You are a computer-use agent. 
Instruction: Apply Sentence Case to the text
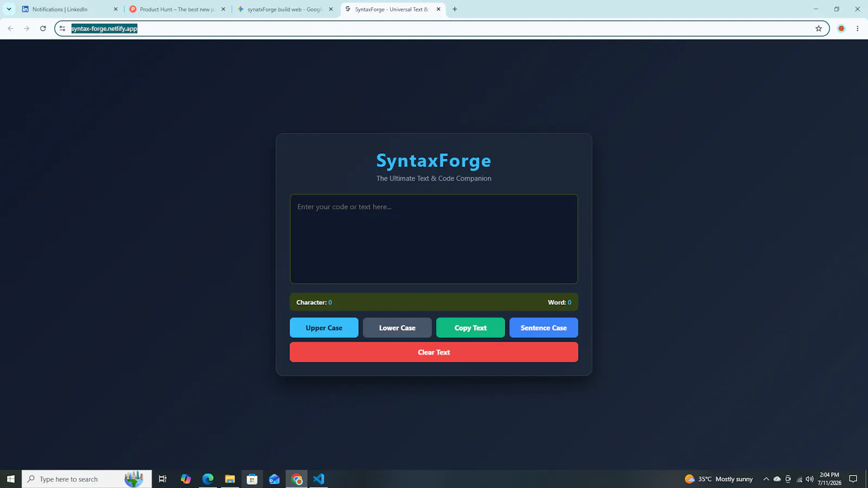544,328
